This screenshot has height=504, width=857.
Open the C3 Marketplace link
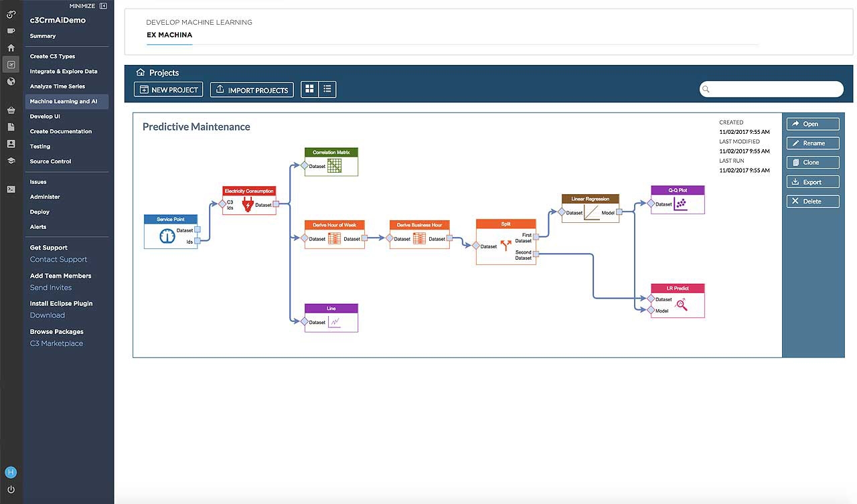pos(56,343)
